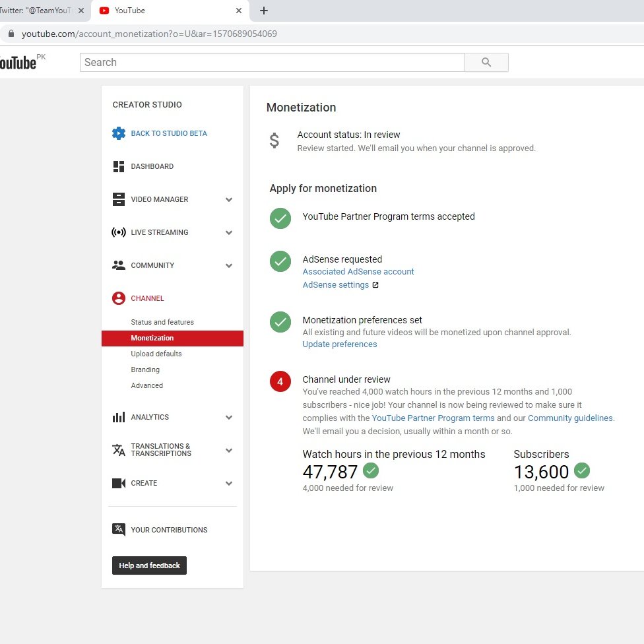The height and width of the screenshot is (644, 644).
Task: Select the Monetization sidebar item
Action: pos(172,338)
